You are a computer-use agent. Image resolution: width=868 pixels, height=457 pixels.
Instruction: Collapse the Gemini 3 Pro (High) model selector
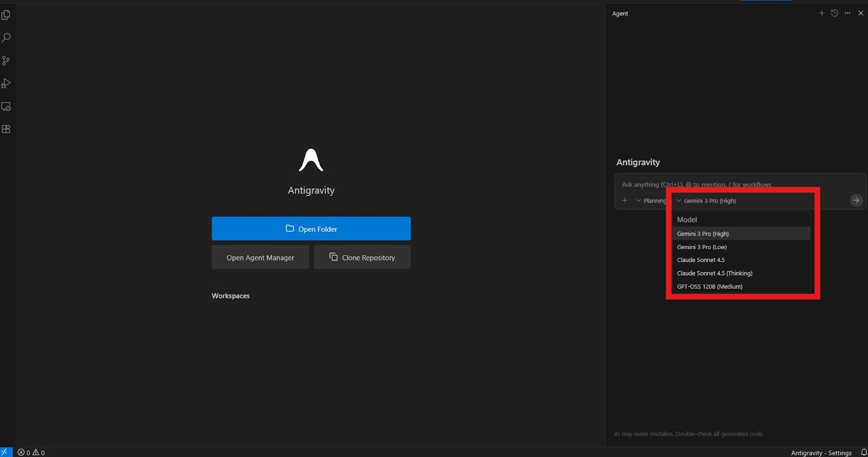[706, 201]
